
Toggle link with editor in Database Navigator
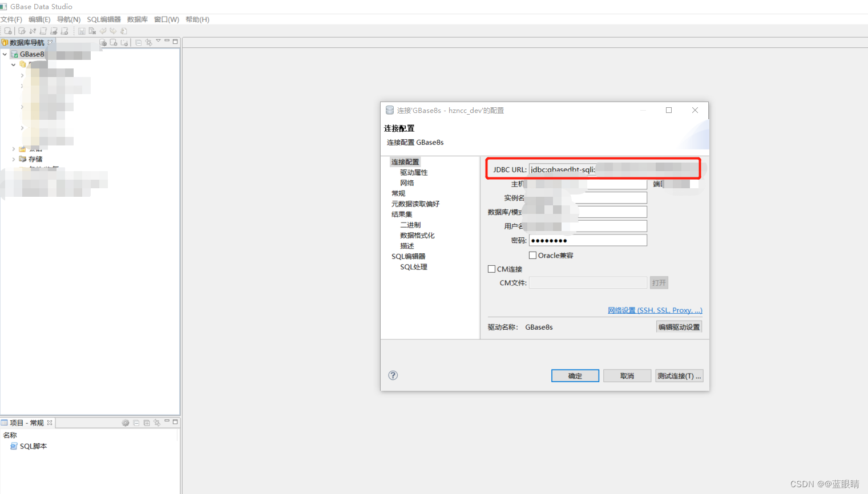[x=148, y=43]
